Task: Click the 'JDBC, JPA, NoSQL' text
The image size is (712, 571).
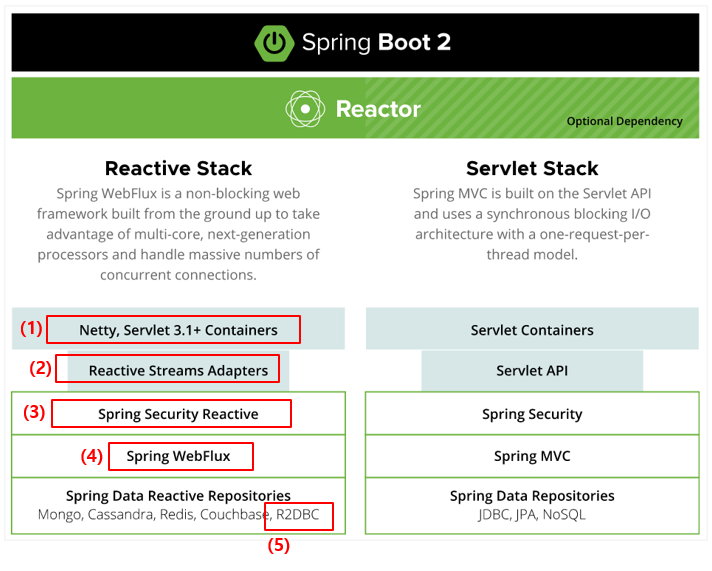Action: pos(532,515)
